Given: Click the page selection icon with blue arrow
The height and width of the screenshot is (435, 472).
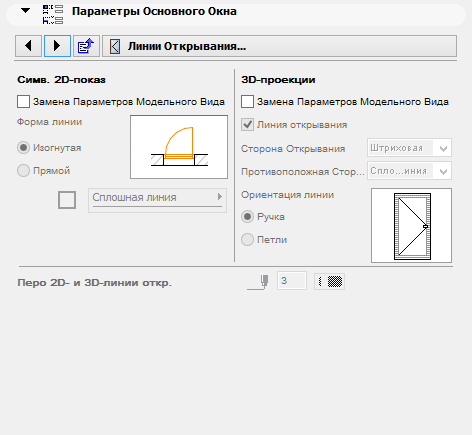Looking at the screenshot, I should point(86,46).
